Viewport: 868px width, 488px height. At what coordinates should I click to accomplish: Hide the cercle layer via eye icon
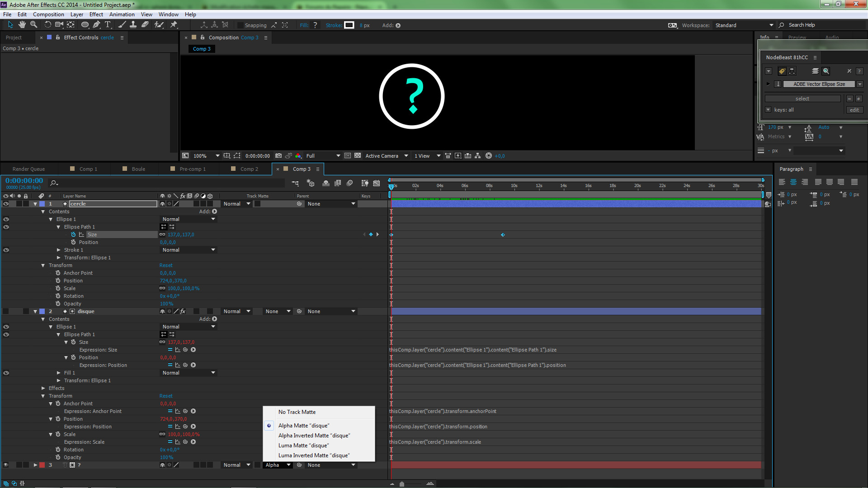(x=6, y=204)
